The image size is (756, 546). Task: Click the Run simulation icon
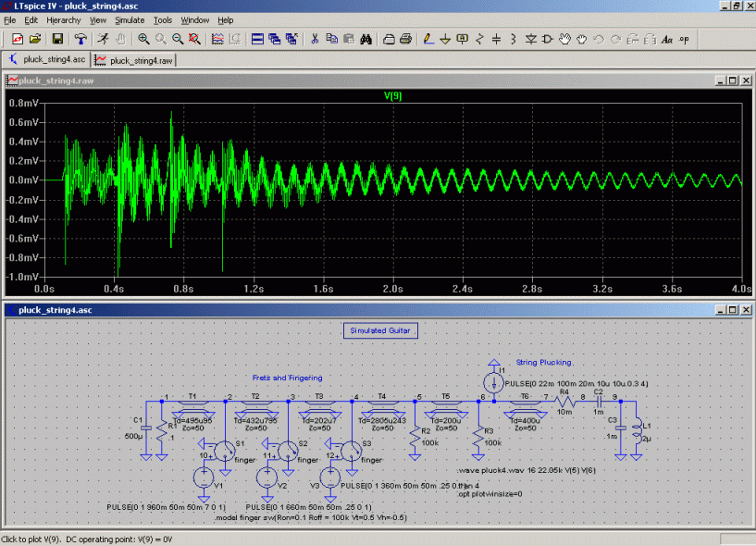104,39
